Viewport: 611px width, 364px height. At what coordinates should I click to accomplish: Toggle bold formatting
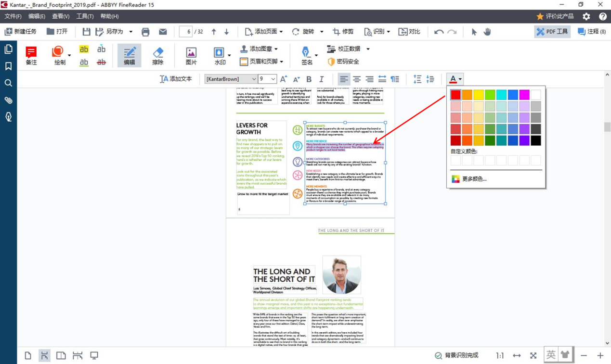(x=309, y=79)
